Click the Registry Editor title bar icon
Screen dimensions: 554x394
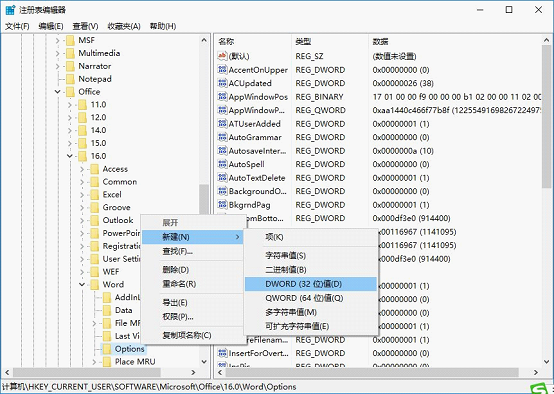point(10,10)
